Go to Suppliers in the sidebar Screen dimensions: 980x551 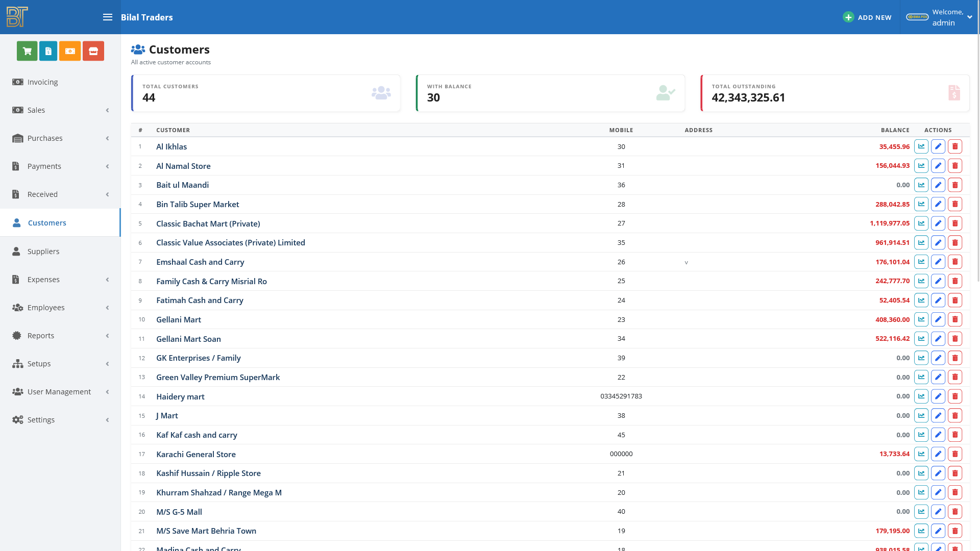(x=60, y=252)
